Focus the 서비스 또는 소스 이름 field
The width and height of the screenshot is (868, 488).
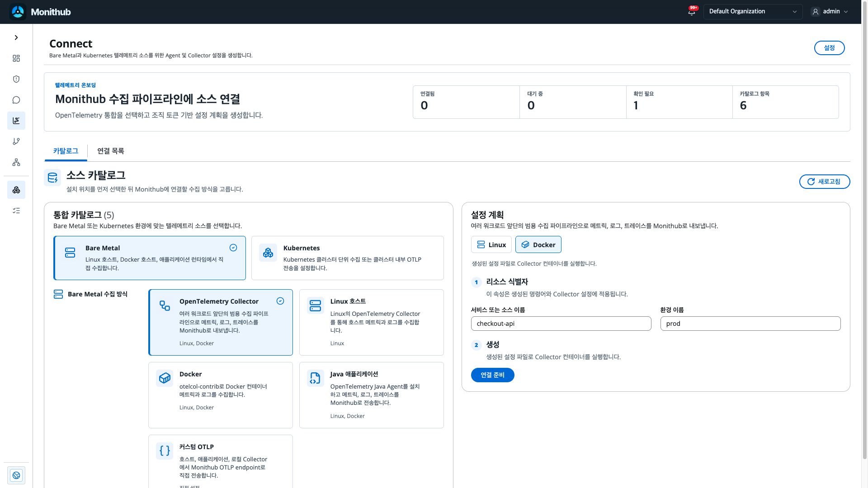561,324
